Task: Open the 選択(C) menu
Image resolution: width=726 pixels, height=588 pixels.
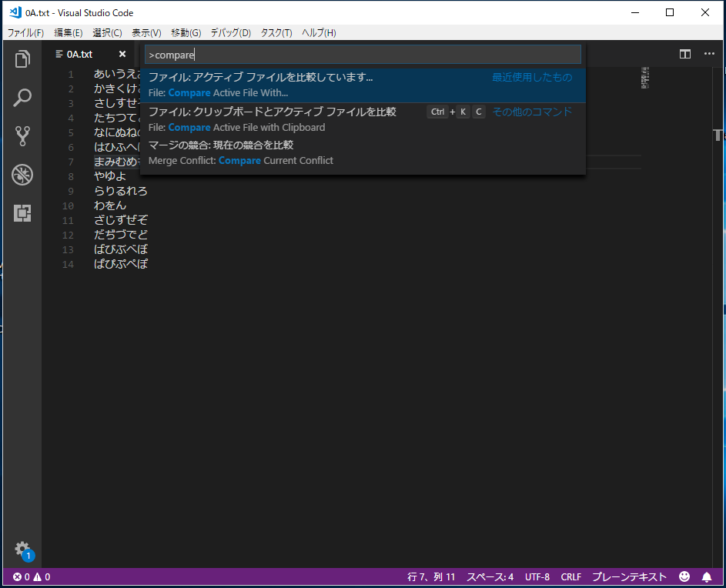Action: pos(107,33)
